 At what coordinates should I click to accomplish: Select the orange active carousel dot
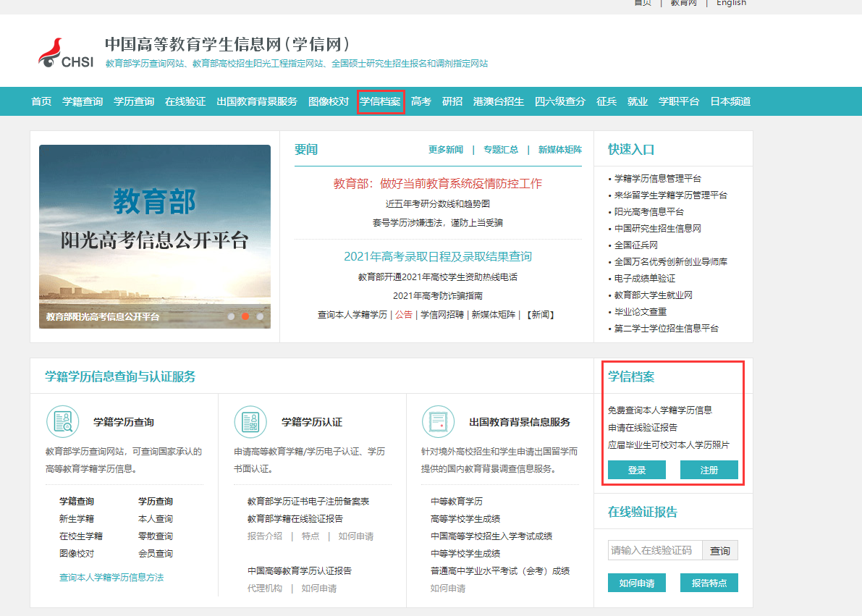[x=245, y=316]
